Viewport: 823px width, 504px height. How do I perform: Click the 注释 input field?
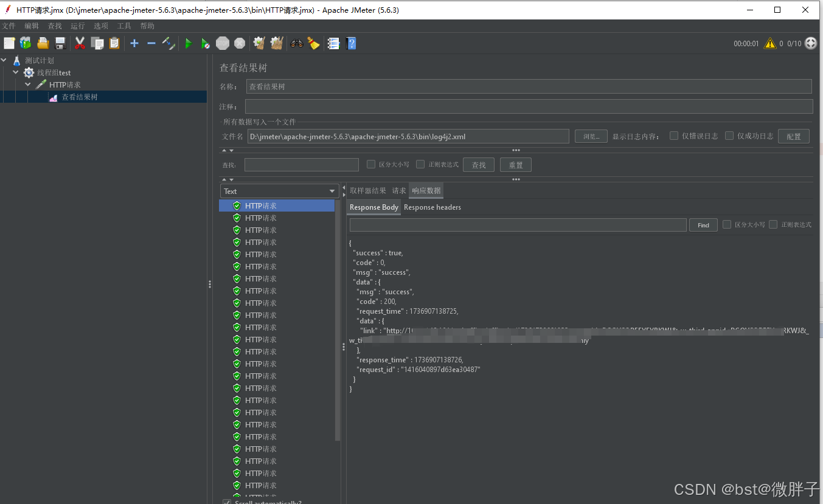point(529,106)
